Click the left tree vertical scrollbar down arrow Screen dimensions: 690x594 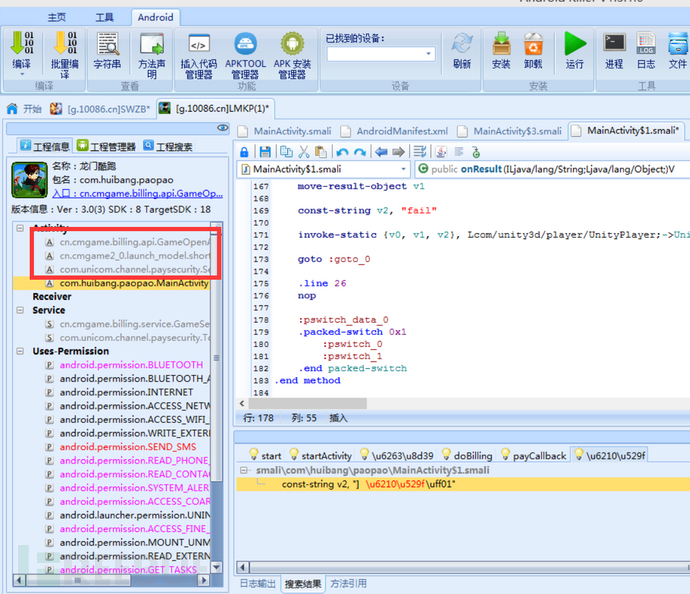[x=216, y=567]
